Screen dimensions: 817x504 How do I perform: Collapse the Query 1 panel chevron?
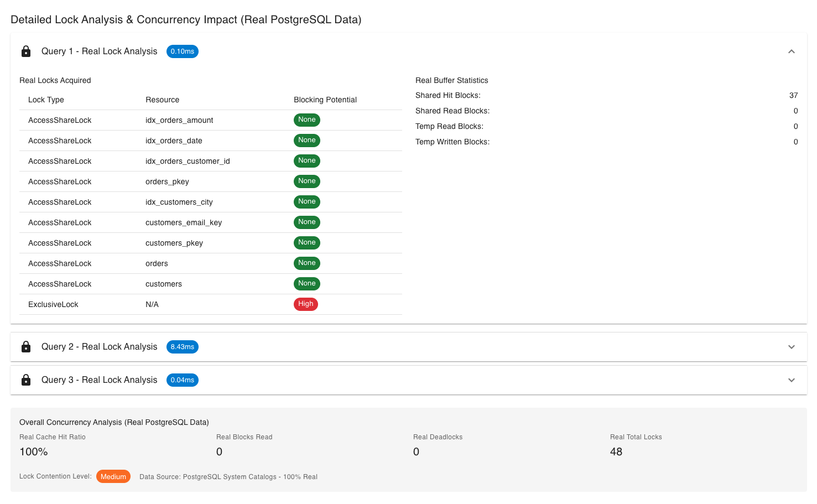[791, 51]
